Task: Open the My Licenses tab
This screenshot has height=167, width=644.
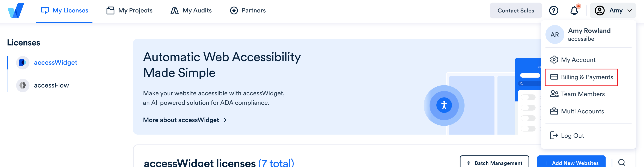Action: (64, 11)
